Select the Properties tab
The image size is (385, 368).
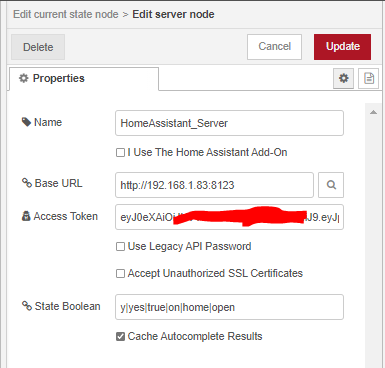(x=84, y=79)
